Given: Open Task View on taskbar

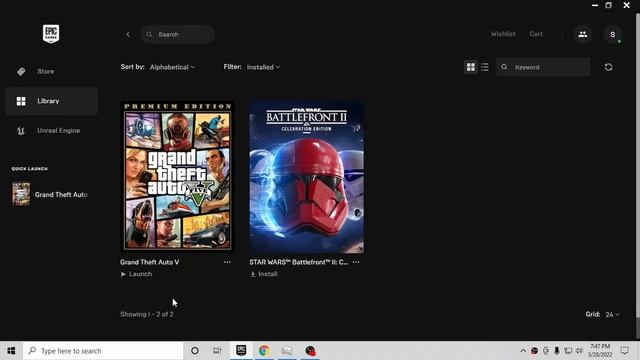Looking at the screenshot, I should (x=217, y=351).
